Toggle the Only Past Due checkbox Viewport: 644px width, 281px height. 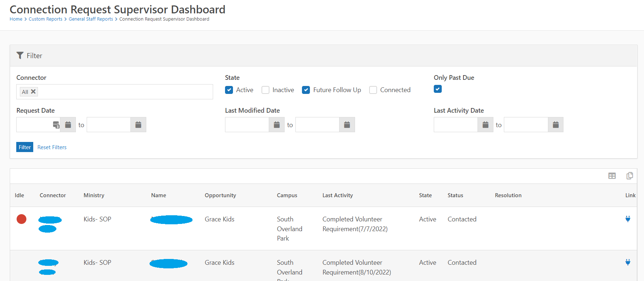438,89
